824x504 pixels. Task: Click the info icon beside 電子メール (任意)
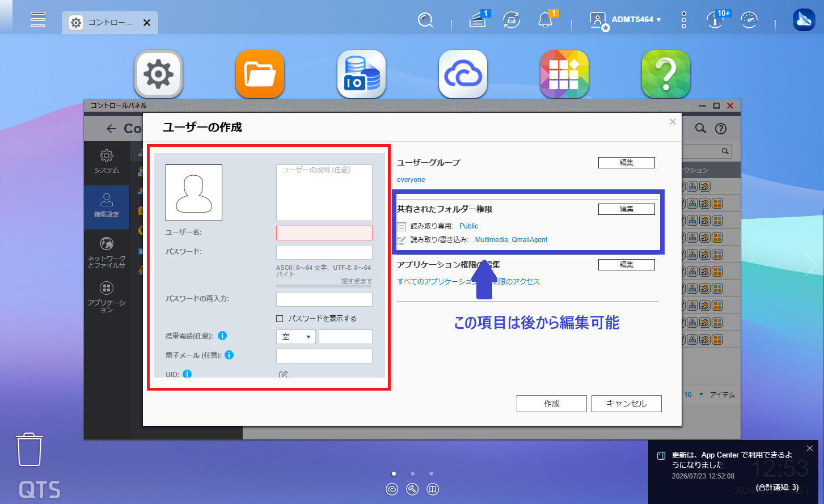point(229,355)
